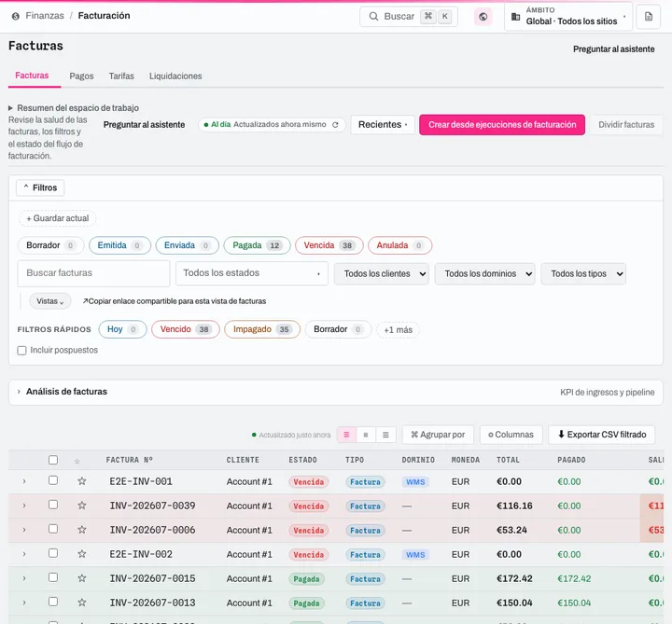Click the Finanzas breadcrumb icon
This screenshot has width=672, height=624.
(x=16, y=16)
